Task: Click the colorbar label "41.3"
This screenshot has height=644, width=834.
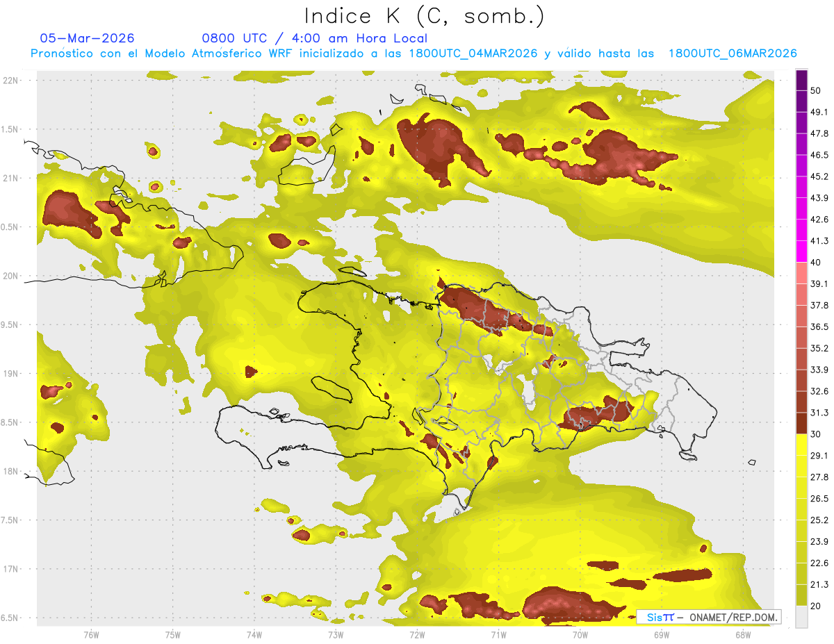Action: pyautogui.click(x=819, y=241)
